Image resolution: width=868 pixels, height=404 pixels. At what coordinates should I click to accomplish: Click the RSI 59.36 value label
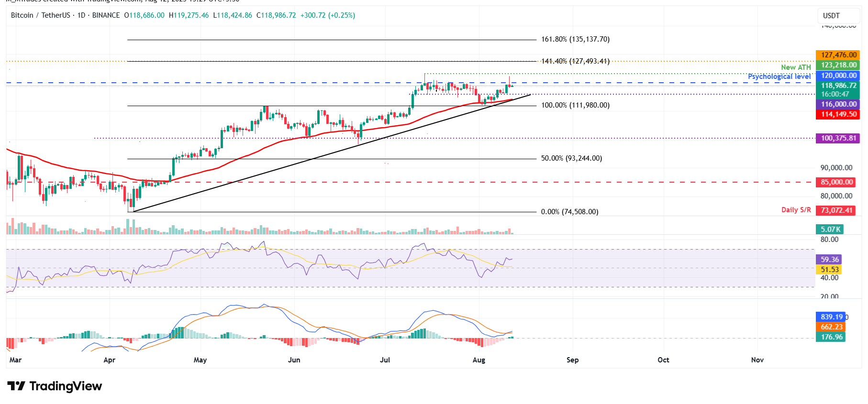829,260
